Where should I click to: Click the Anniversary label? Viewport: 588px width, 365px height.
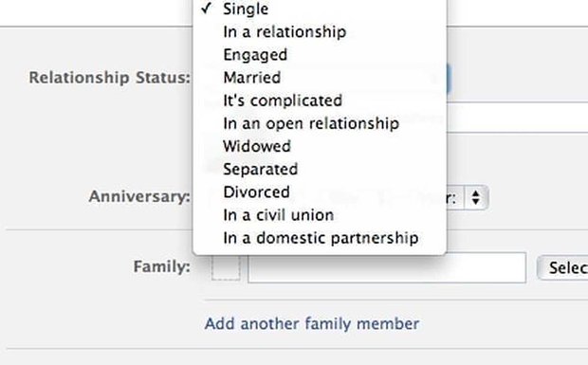click(139, 196)
